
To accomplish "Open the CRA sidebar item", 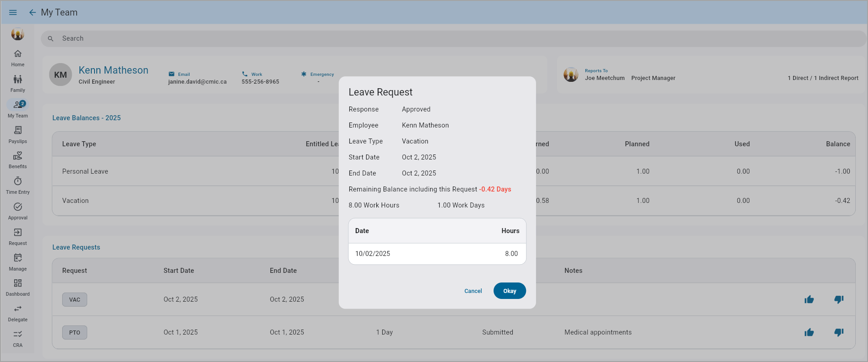I will [x=18, y=339].
